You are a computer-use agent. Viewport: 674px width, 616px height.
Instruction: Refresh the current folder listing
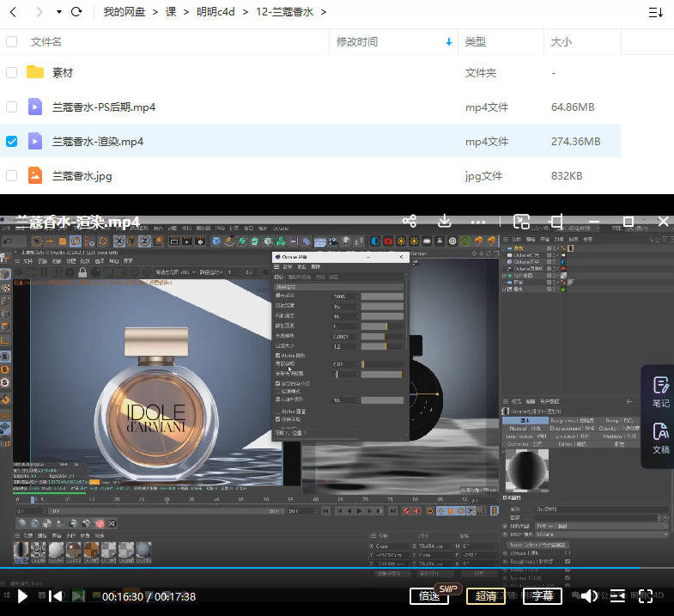[x=76, y=12]
